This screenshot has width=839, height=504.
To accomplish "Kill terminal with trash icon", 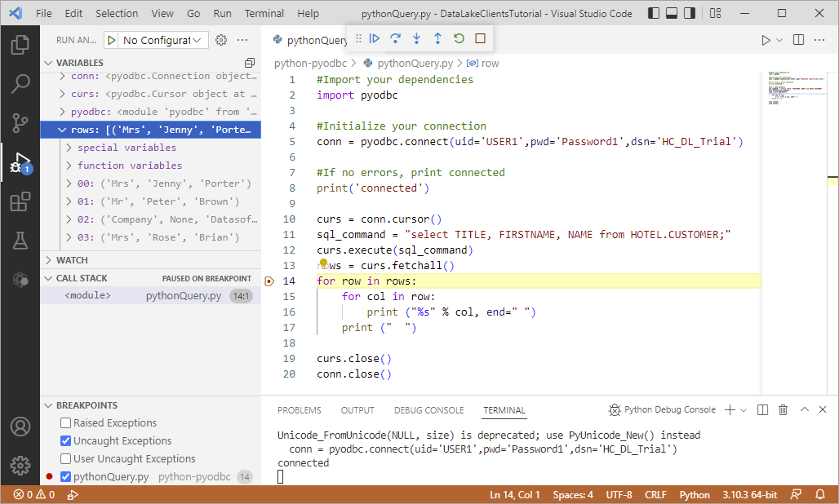I will pyautogui.click(x=783, y=410).
